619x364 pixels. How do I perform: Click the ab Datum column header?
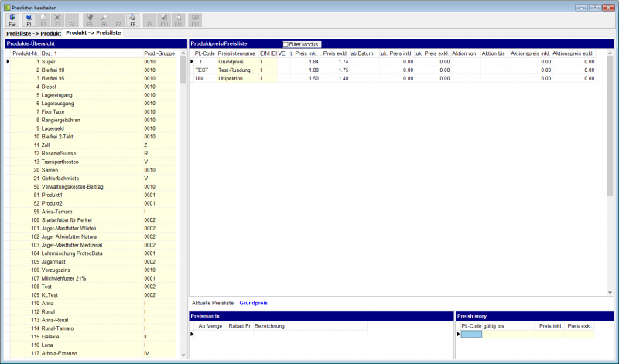click(x=364, y=53)
